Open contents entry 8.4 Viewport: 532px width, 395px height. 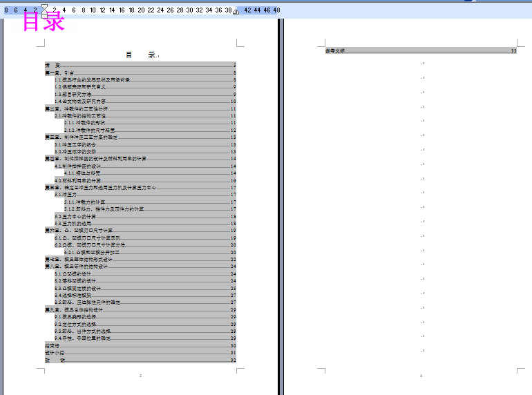145,296
